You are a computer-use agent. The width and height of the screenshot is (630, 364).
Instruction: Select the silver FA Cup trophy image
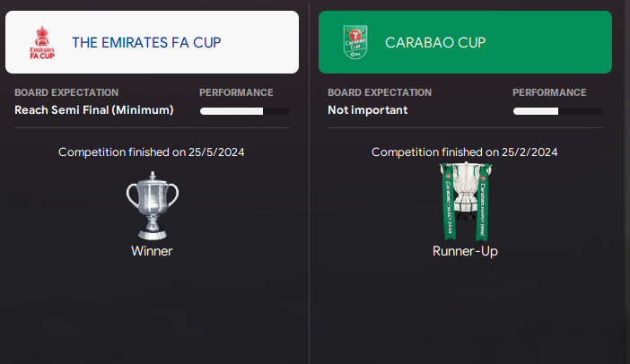[x=153, y=205]
